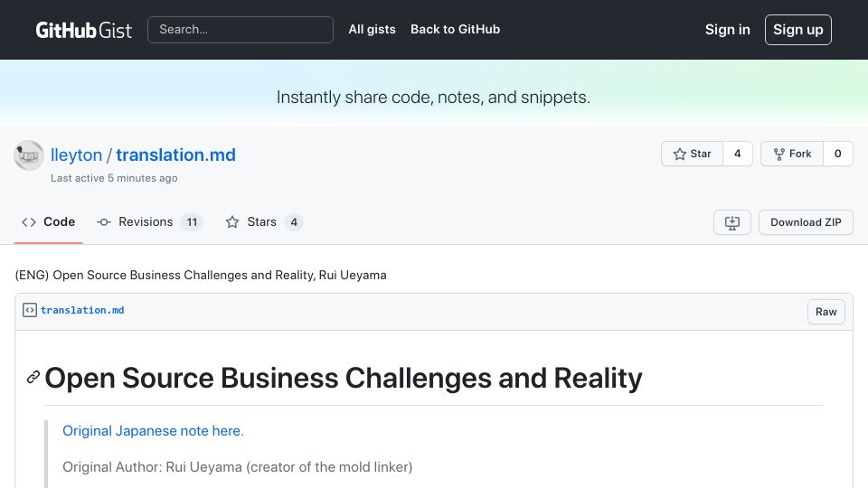
Task: Click the 'Open Source Business Challenges and Reality' heading
Action: click(344, 379)
